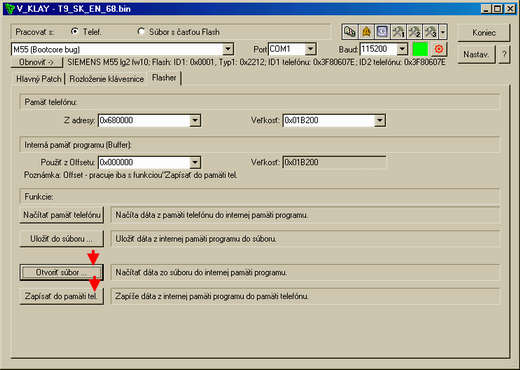Image resolution: width=520 pixels, height=370 pixels.
Task: Click the read-only buffer Veľkosť 0x01B200 field
Action: [x=334, y=163]
